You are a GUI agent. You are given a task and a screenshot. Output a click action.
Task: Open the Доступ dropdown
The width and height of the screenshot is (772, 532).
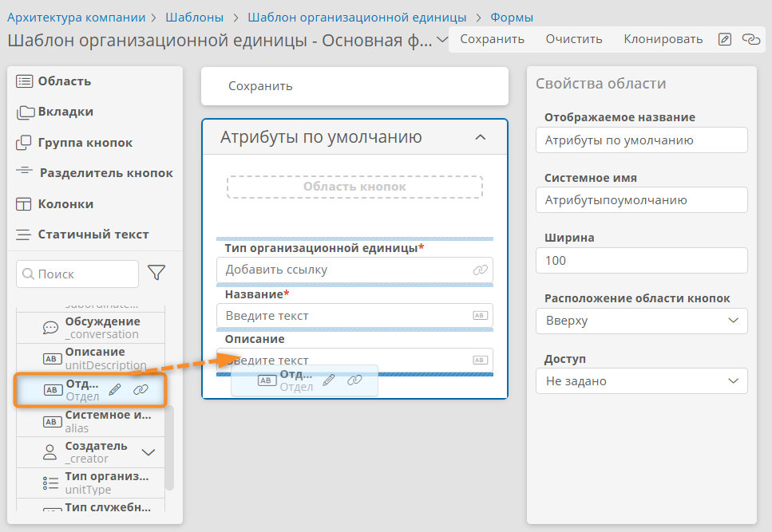[x=642, y=381]
